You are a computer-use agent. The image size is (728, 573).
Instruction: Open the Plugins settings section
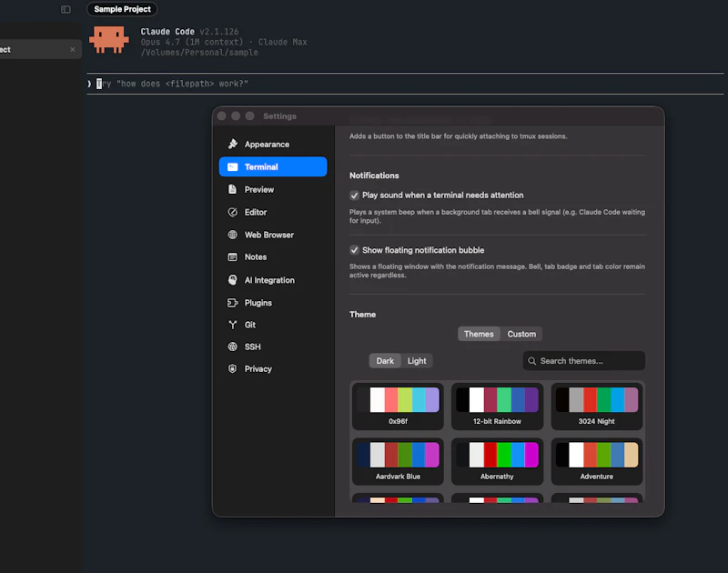(273, 303)
